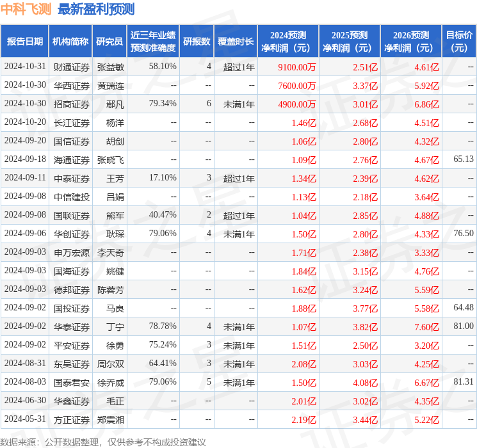Click the 2024预测净利润 column header
This screenshot has width=477, height=448.
tap(288, 42)
